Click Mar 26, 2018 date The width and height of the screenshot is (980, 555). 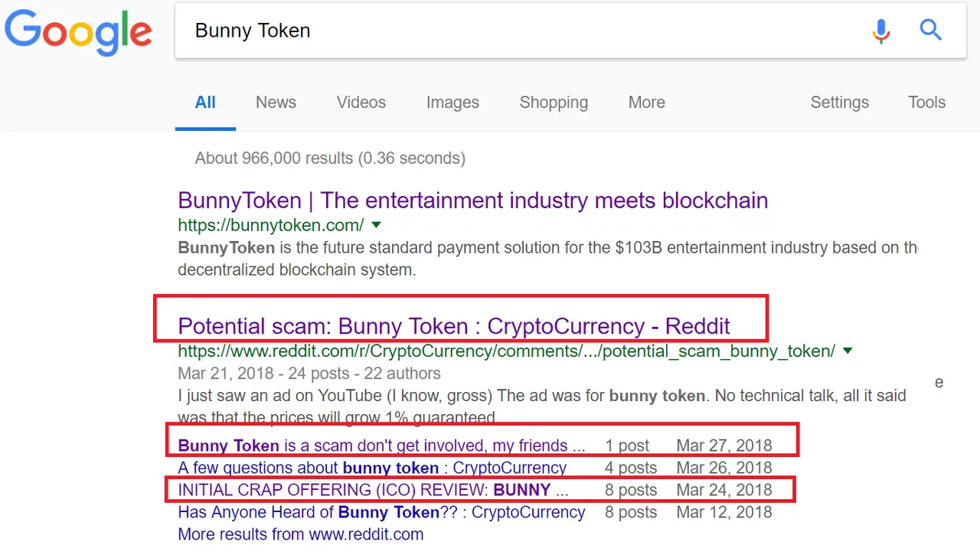(x=724, y=468)
